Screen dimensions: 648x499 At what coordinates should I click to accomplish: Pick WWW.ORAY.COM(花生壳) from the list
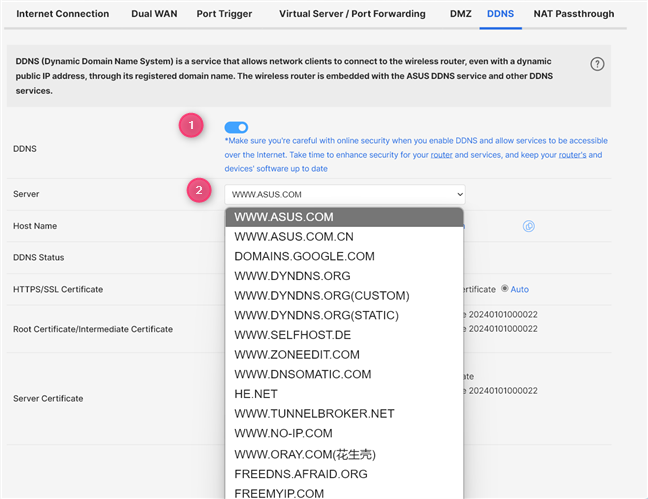344,454
